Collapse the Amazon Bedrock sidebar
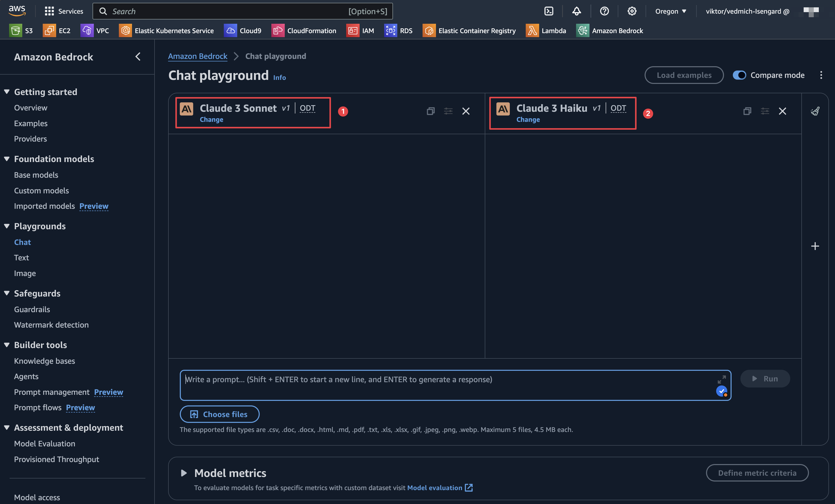Viewport: 835px width, 504px height. (x=138, y=57)
